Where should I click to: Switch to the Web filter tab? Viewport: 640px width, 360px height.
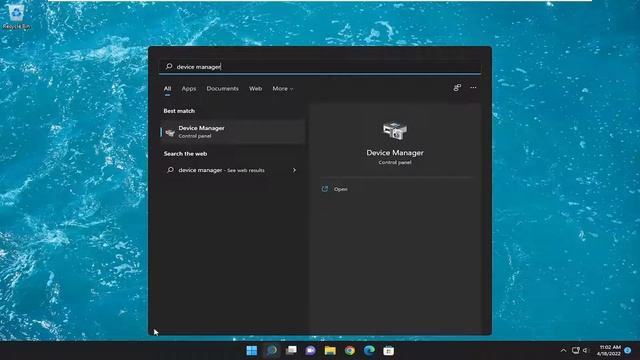tap(256, 89)
